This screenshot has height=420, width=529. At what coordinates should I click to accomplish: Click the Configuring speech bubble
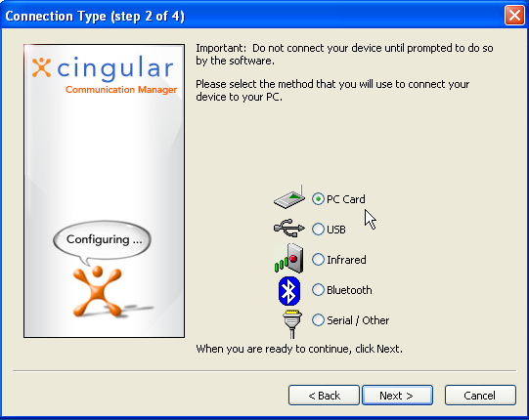(x=103, y=241)
